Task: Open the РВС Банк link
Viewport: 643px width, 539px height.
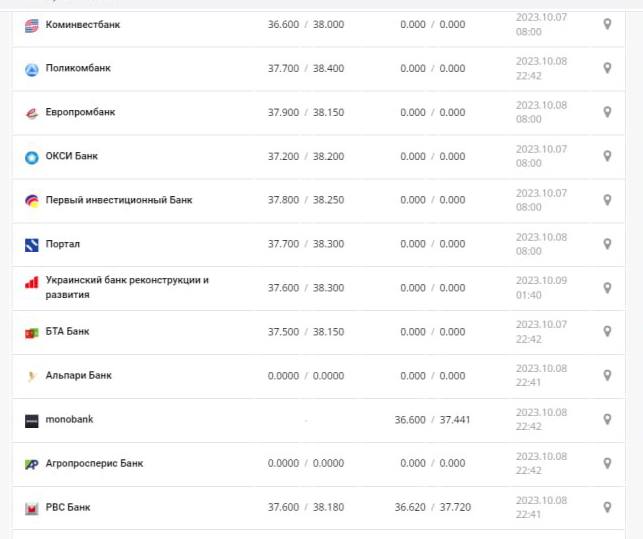Action: 68,507
